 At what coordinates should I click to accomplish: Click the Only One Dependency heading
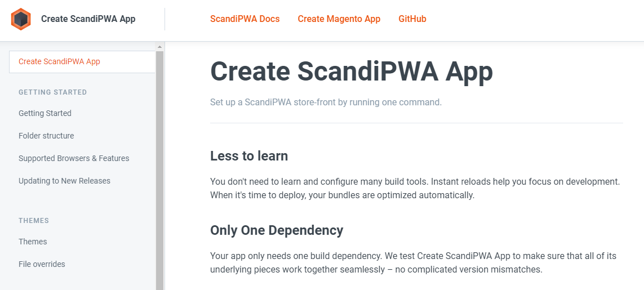277,230
